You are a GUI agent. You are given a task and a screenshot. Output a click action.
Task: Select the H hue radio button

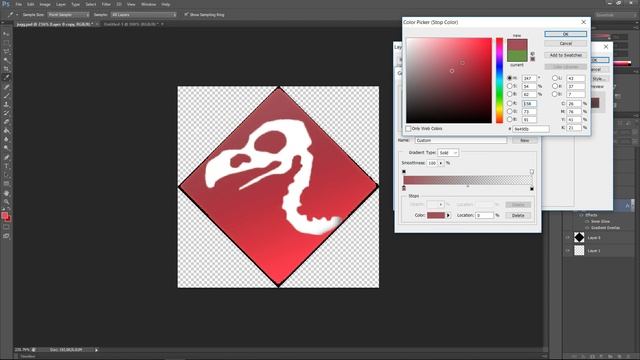[509, 78]
